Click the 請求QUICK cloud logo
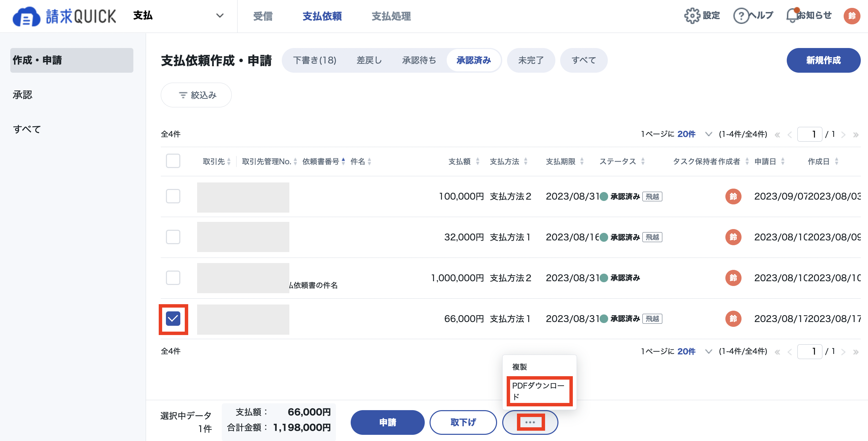 coord(26,16)
